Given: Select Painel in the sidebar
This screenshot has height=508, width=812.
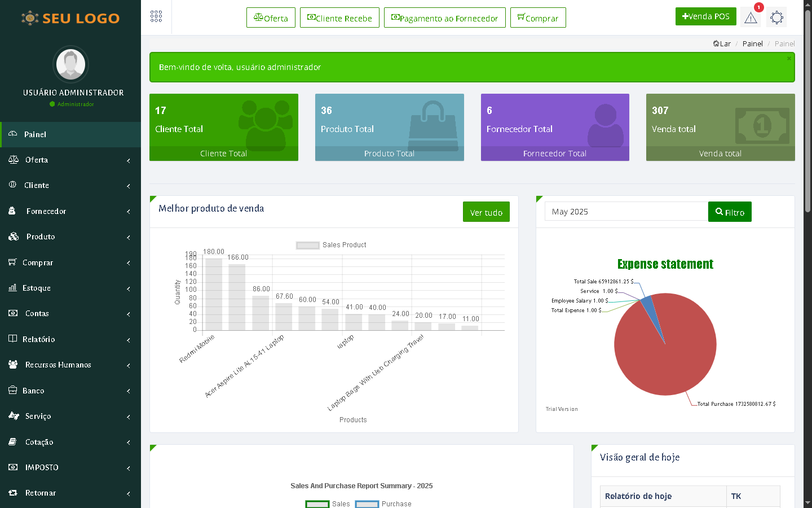Looking at the screenshot, I should click(70, 134).
